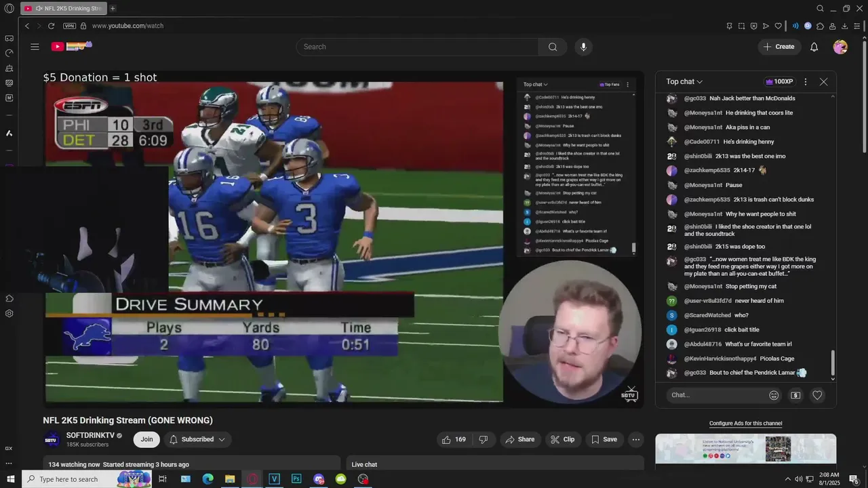The height and width of the screenshot is (488, 868).
Task: Click Opera GX logo menu
Action: [9, 8]
